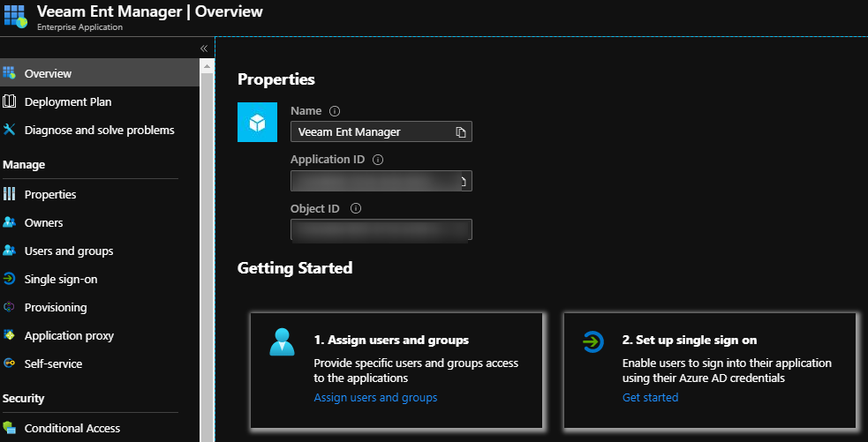Image resolution: width=868 pixels, height=442 pixels.
Task: Open the Owners section
Action: (43, 222)
